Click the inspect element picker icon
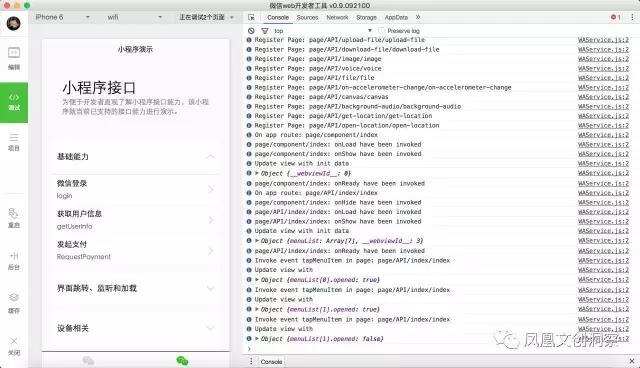640x368 pixels. coord(251,18)
